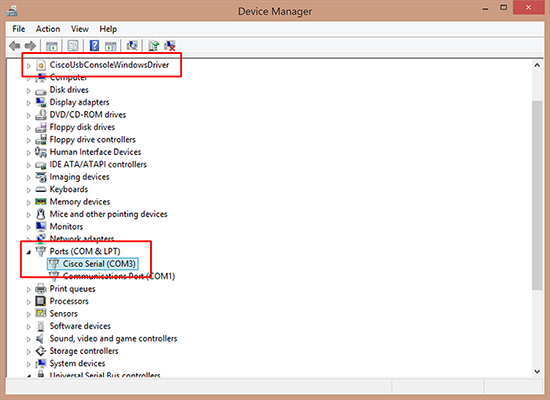This screenshot has width=550, height=400.
Task: Click the Device Manager title bar icon
Action: (x=12, y=11)
